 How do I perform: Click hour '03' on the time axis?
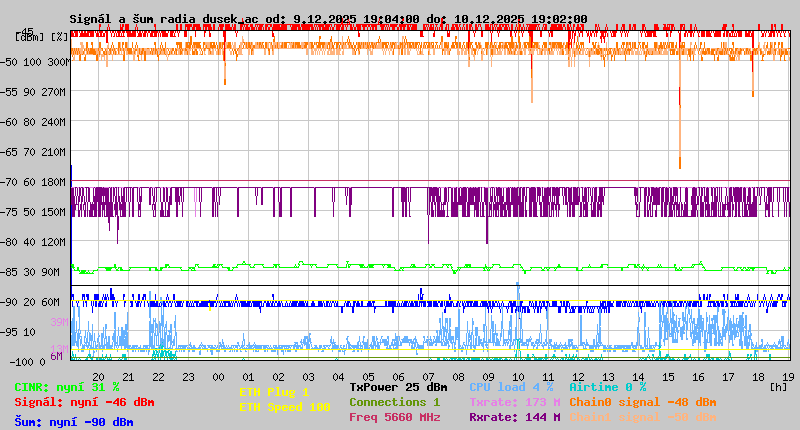coord(309,377)
